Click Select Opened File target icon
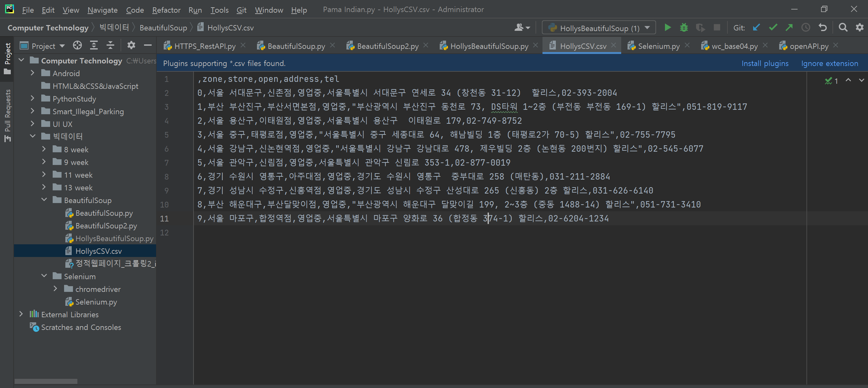Image resolution: width=868 pixels, height=388 pixels. point(77,45)
